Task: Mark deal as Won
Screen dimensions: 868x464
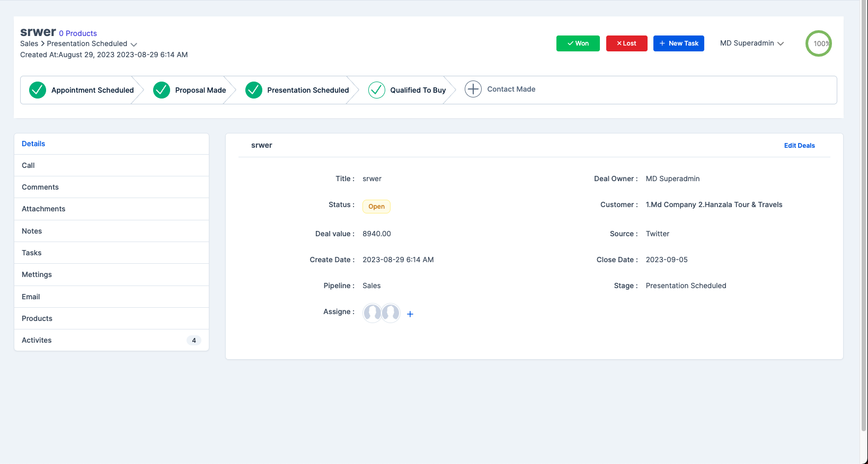Action: click(578, 43)
